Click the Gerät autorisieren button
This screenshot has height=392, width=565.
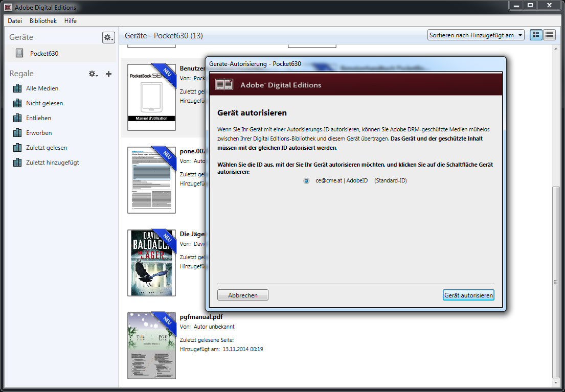pyautogui.click(x=468, y=295)
